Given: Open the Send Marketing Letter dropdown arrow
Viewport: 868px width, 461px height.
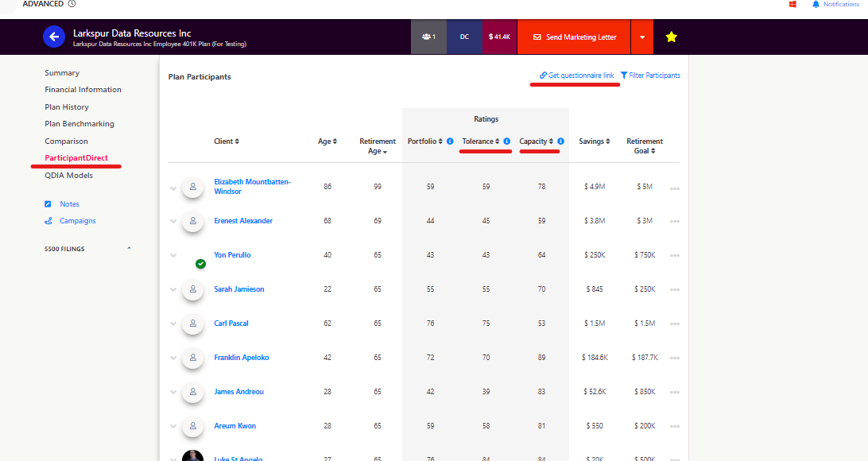Looking at the screenshot, I should pos(641,37).
